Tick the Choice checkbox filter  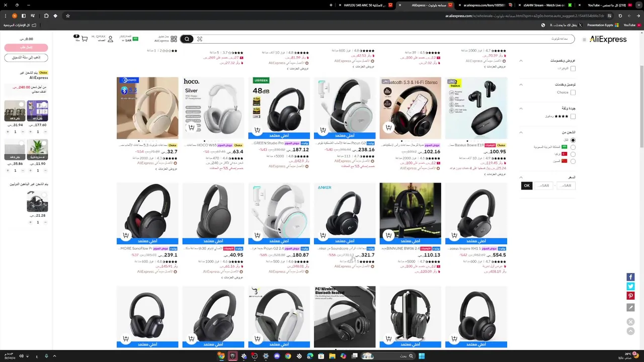(x=573, y=93)
